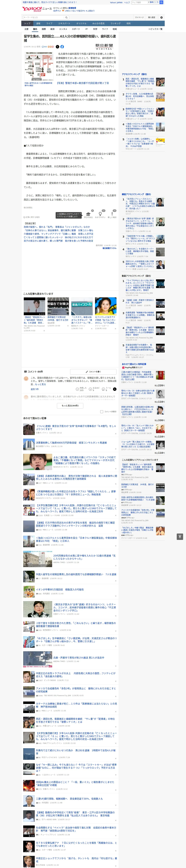Open 決算書粉飾して融資4800万円詐取容疑 article
This screenshot has height=868, width=186.
click(71, 443)
